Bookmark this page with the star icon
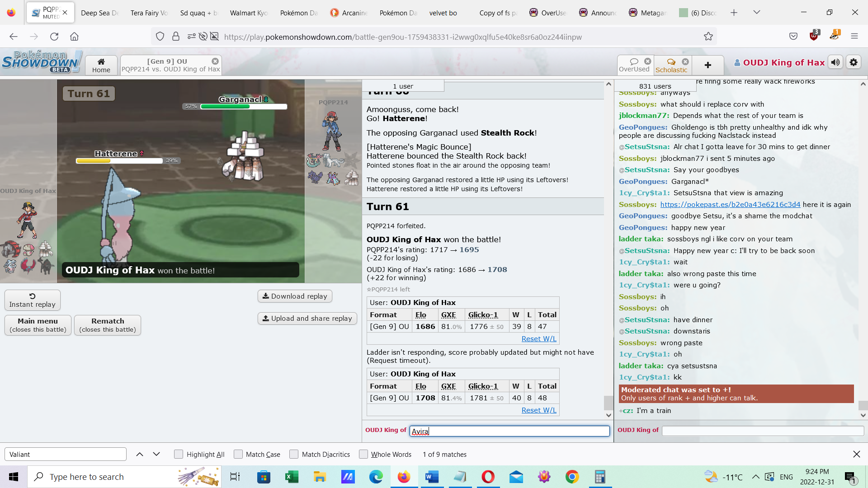Screen dimensions: 868x488 [708, 37]
